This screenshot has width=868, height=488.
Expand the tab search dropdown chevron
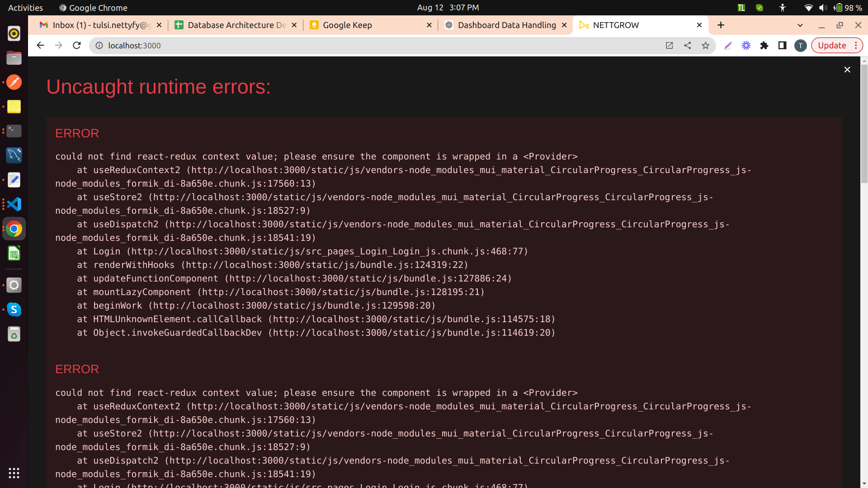(x=800, y=25)
